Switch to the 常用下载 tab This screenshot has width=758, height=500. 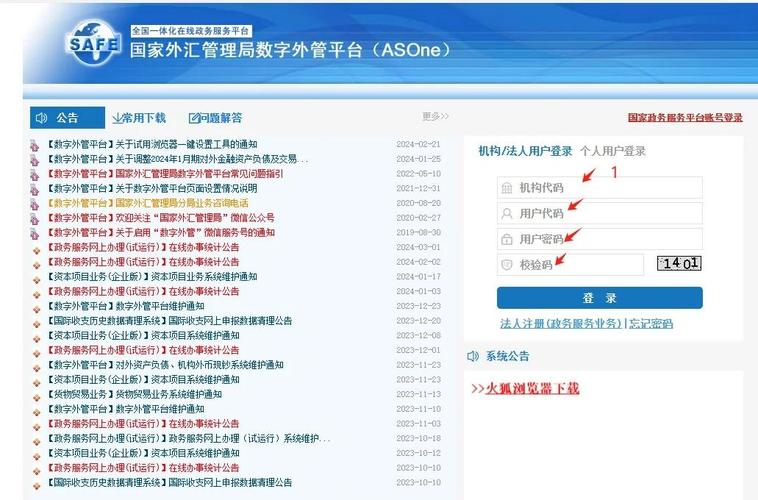click(139, 118)
